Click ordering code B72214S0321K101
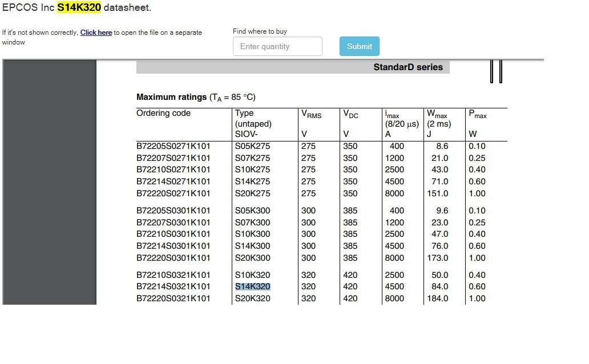Screen dimensions: 589x364 [173, 286]
